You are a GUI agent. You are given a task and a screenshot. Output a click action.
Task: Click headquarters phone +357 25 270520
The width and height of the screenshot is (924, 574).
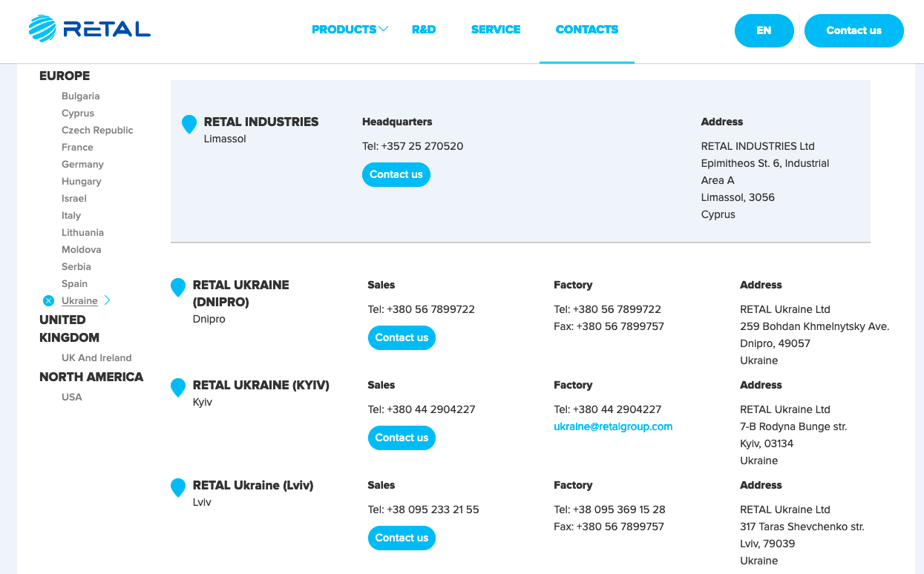coord(422,146)
